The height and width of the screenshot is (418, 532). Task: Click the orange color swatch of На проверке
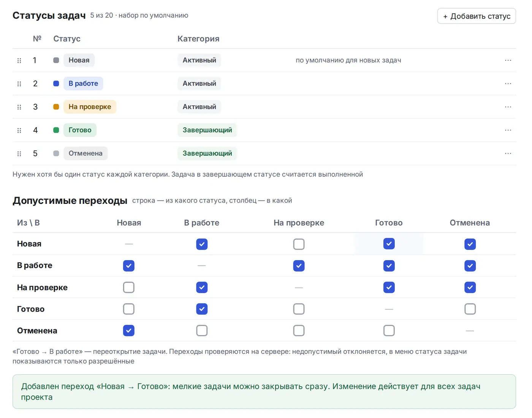pyautogui.click(x=56, y=107)
